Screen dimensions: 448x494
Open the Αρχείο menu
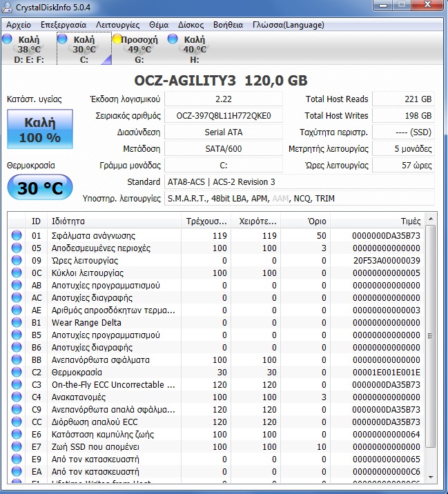coord(19,25)
